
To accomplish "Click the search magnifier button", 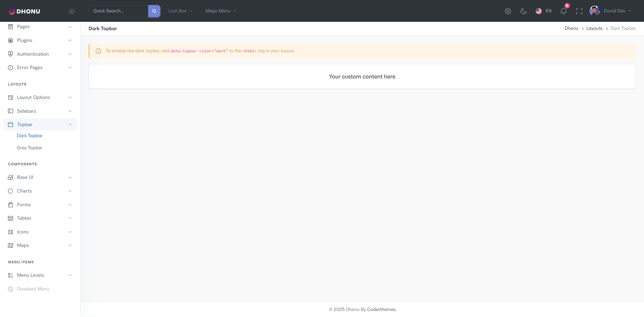I will [154, 11].
